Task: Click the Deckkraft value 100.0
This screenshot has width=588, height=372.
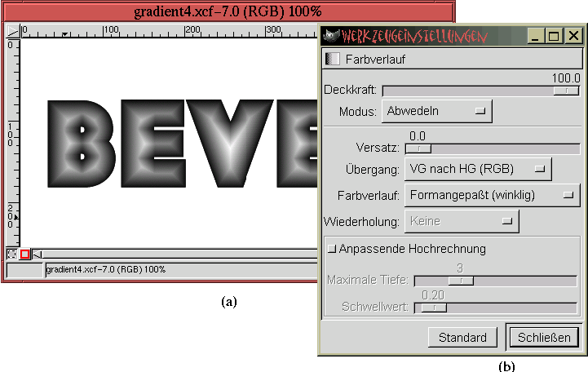Action: point(566,78)
